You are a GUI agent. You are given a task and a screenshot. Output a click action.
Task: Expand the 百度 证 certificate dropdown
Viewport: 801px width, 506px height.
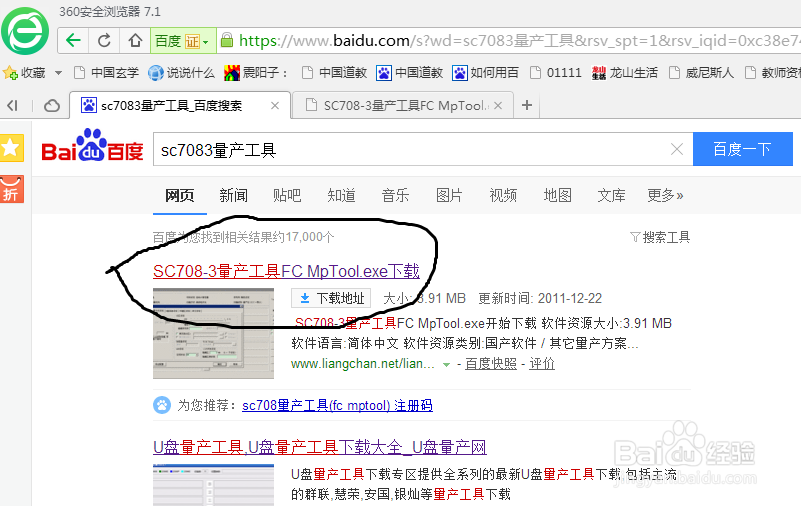[183, 41]
